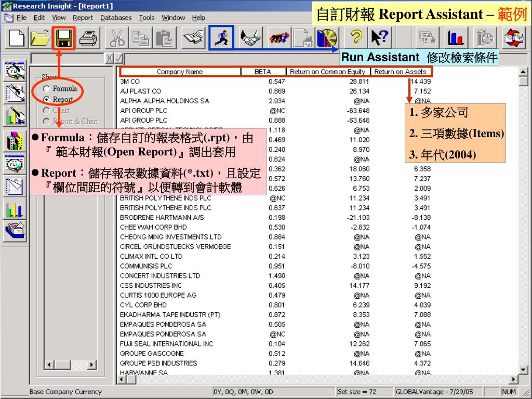Open the Databases menu
Screen dimensions: 532x399
(116, 18)
